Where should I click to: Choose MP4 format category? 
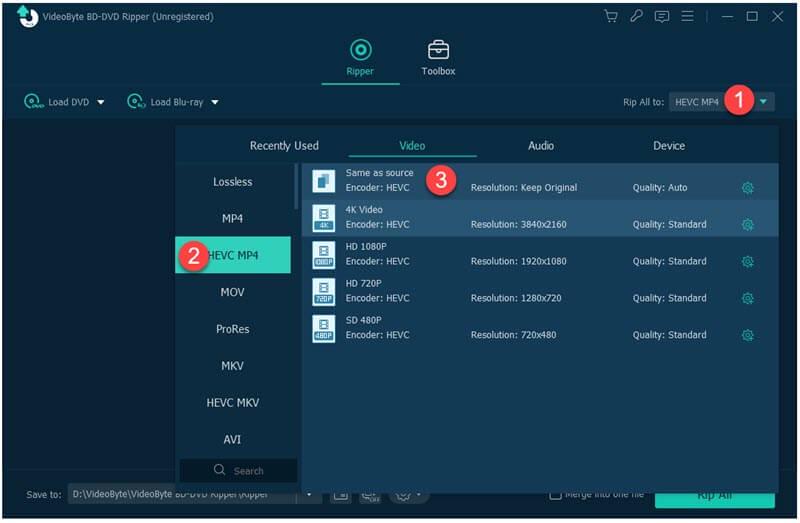tap(233, 218)
